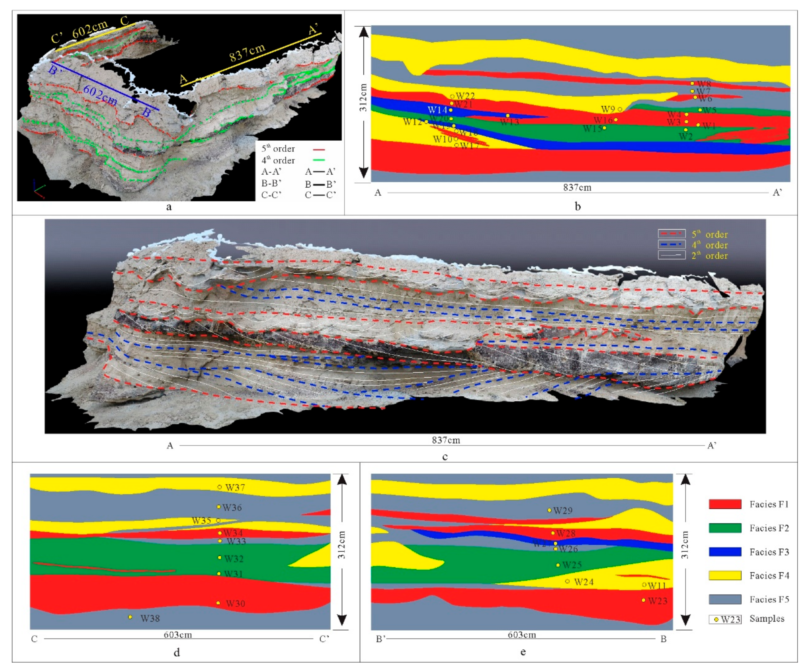Click the panel c outcrop photo label 'c'

(445, 457)
